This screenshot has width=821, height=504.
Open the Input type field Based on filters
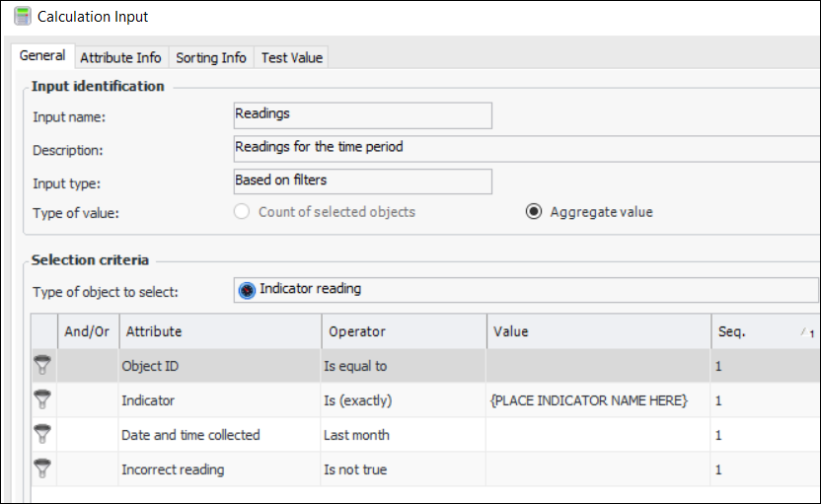[x=362, y=181]
